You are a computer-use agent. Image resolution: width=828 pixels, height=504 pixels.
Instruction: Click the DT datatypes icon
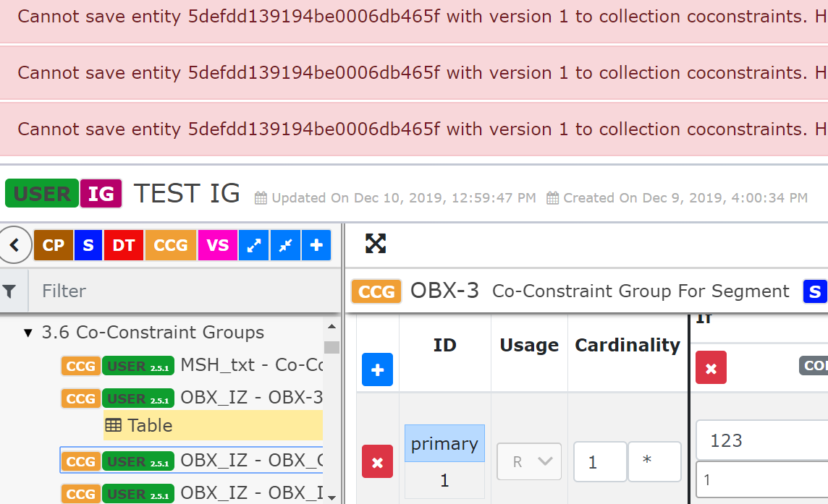123,244
